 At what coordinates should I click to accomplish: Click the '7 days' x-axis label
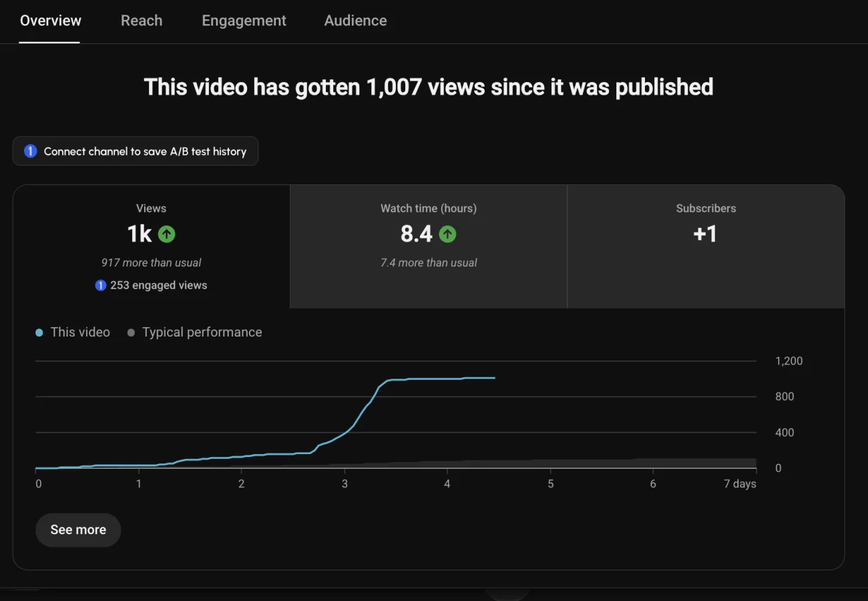[740, 483]
